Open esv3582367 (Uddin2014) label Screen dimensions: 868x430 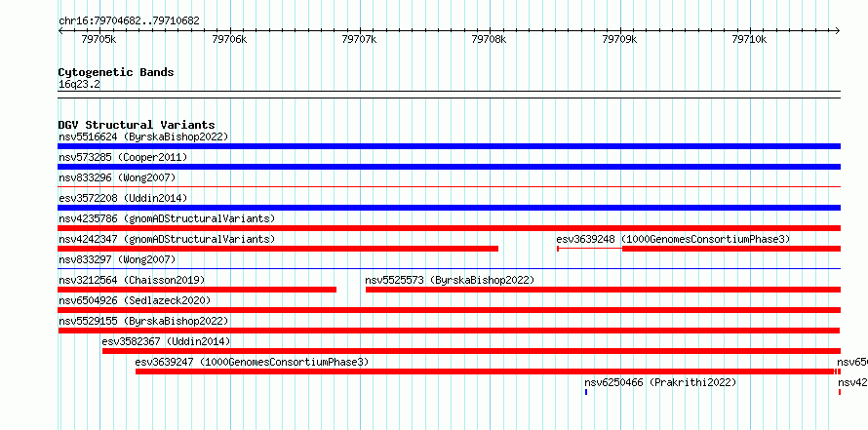pyautogui.click(x=166, y=341)
